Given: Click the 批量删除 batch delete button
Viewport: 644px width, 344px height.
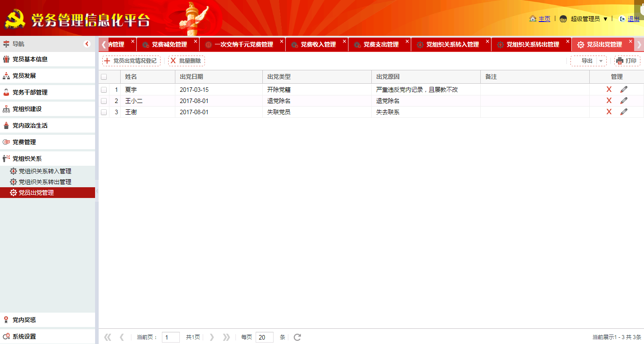Looking at the screenshot, I should (186, 60).
